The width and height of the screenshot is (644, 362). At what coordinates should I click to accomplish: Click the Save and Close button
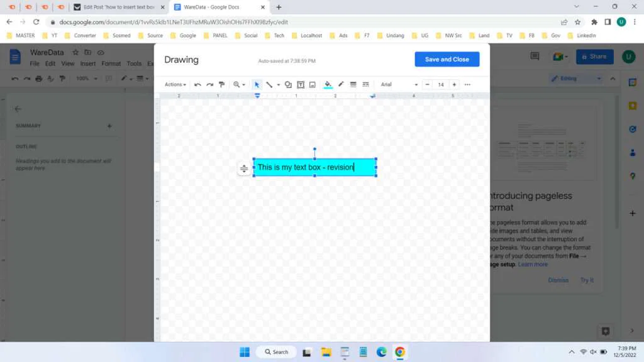pyautogui.click(x=447, y=59)
